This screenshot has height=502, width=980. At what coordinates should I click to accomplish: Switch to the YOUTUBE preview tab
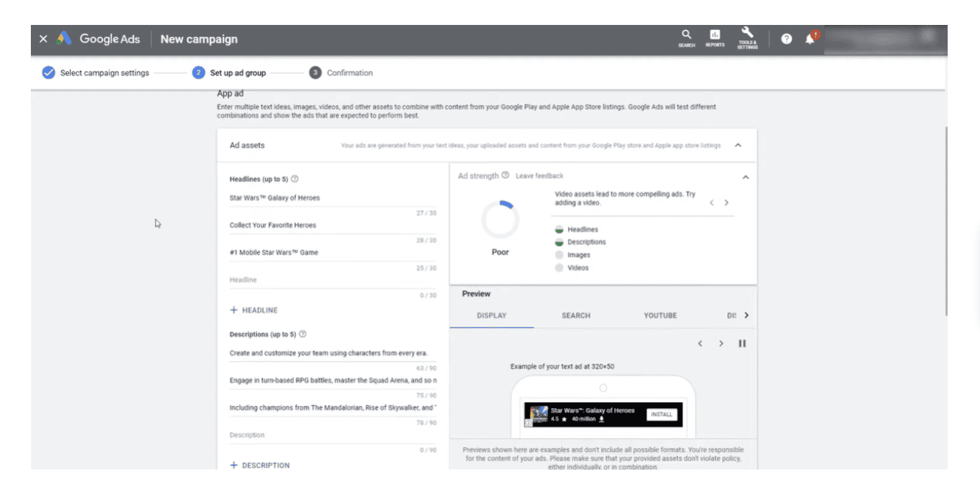point(660,316)
